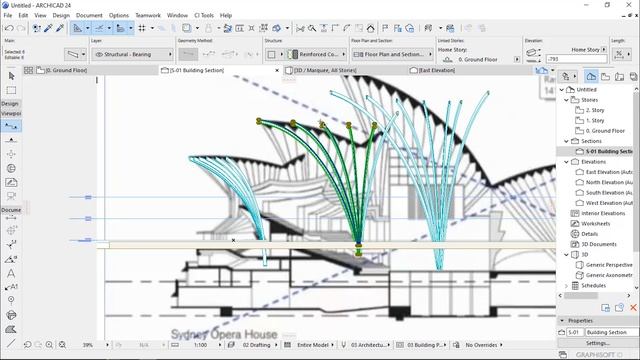Open the File menu
The image size is (640, 360).
pos(8,15)
